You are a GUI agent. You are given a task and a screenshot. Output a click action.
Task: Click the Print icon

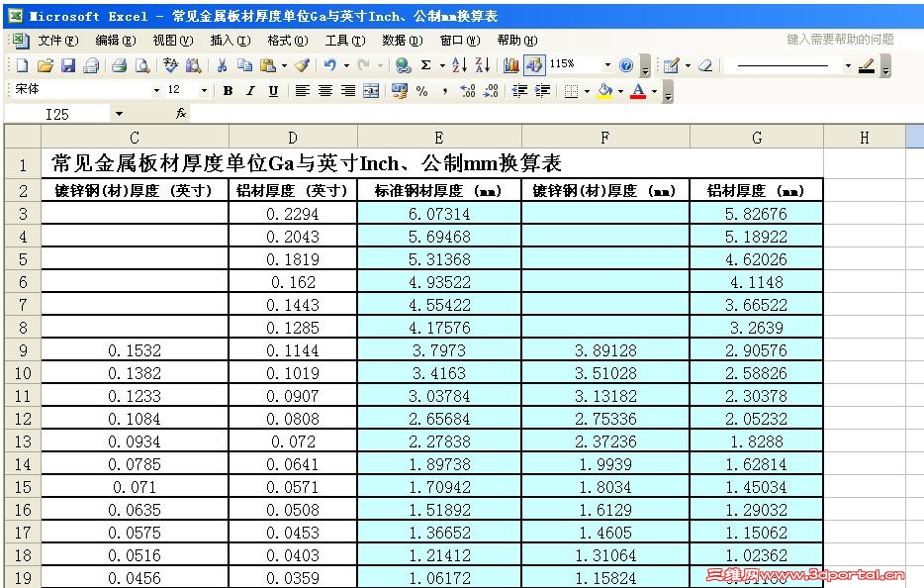[120, 65]
